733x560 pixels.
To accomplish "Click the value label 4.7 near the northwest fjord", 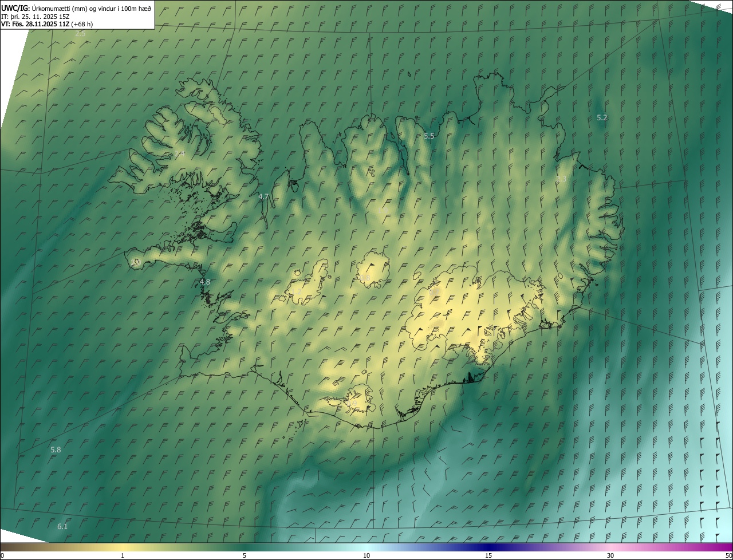I will [x=263, y=196].
